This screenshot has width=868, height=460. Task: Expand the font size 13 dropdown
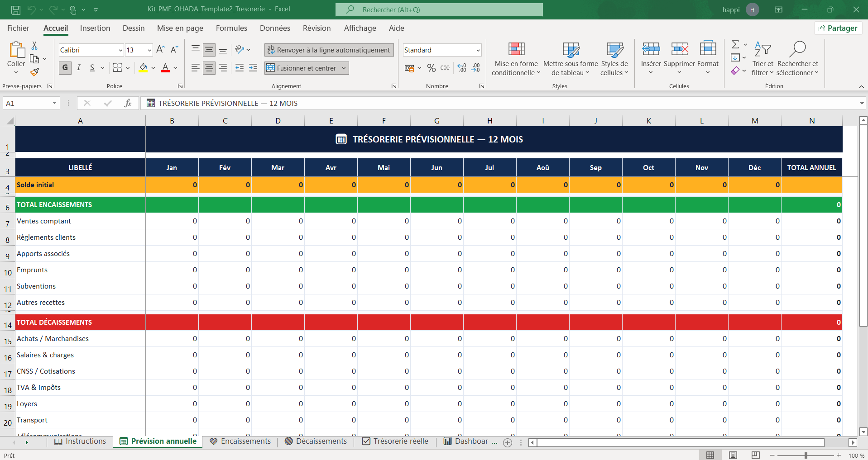149,50
